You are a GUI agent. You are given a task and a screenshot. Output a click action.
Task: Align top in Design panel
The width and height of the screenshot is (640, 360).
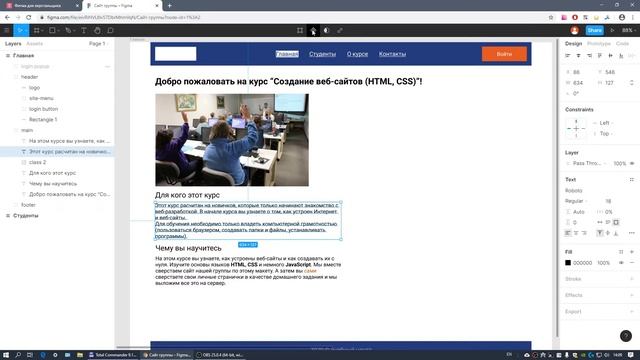coord(600,56)
